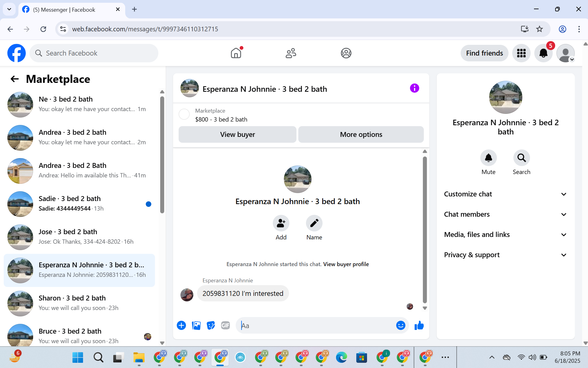The height and width of the screenshot is (368, 588).
Task: Switch to the Messenger browser tab
Action: pyautogui.click(x=72, y=10)
